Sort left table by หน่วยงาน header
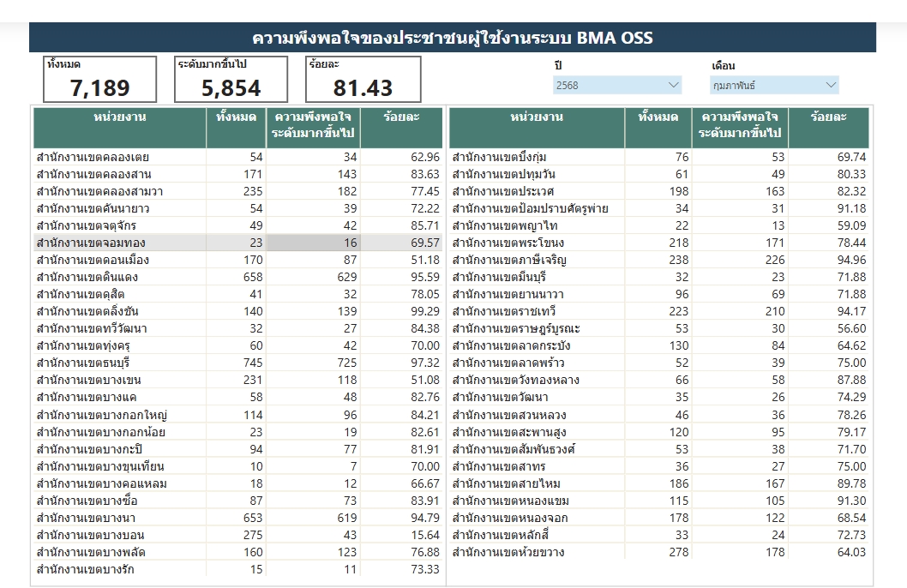Screen dimensions: 907x588 [x=120, y=127]
